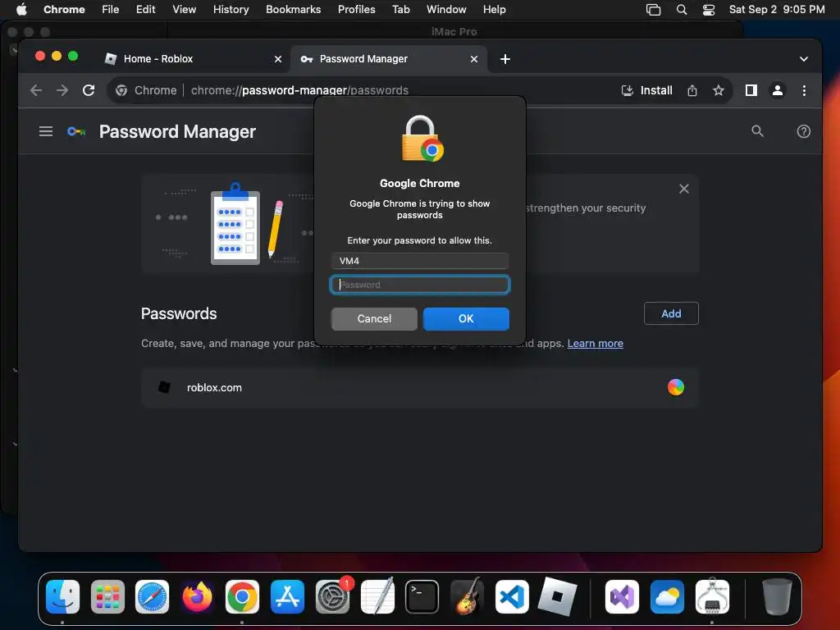This screenshot has height=630, width=840.
Task: Click the VM4 username field
Action: click(419, 261)
